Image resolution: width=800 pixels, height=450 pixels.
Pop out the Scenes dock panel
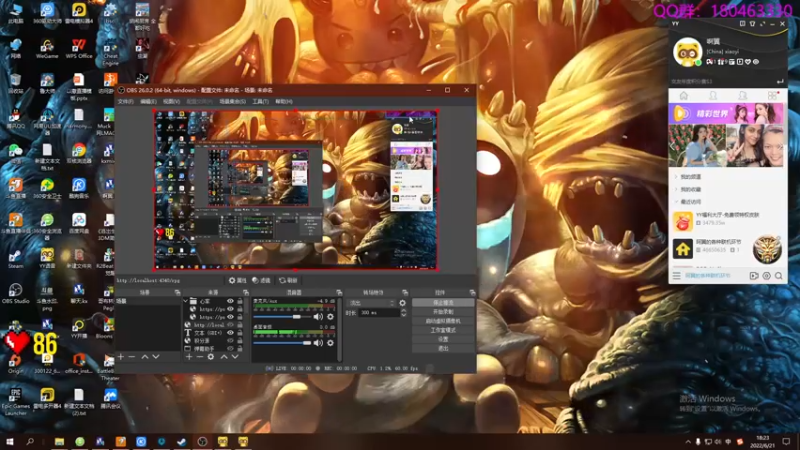point(177,292)
